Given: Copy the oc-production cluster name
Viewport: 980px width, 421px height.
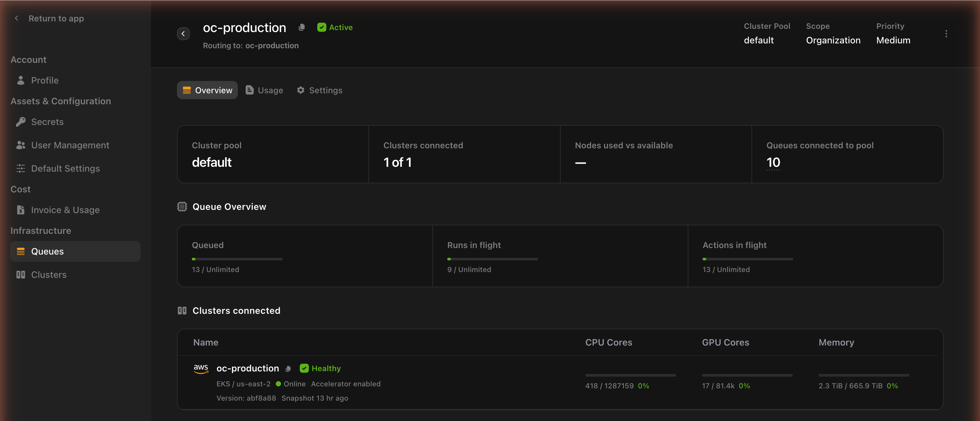Looking at the screenshot, I should [x=288, y=369].
